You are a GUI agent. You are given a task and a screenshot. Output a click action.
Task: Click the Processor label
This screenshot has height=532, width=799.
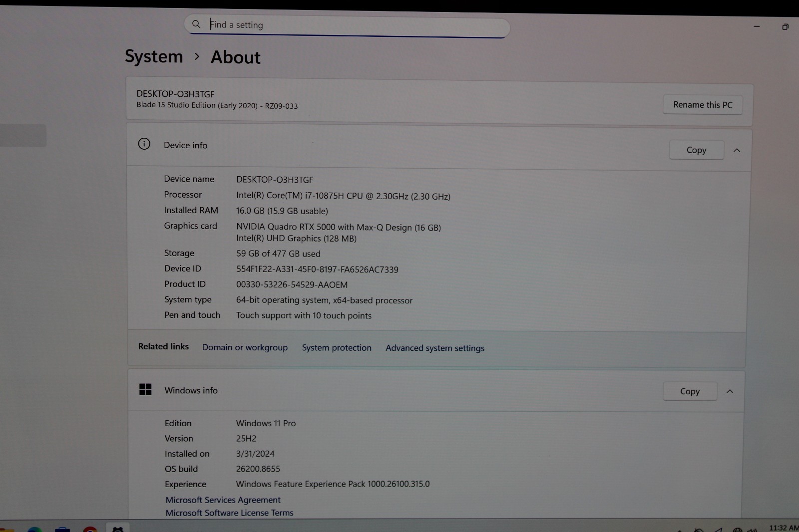pos(183,195)
